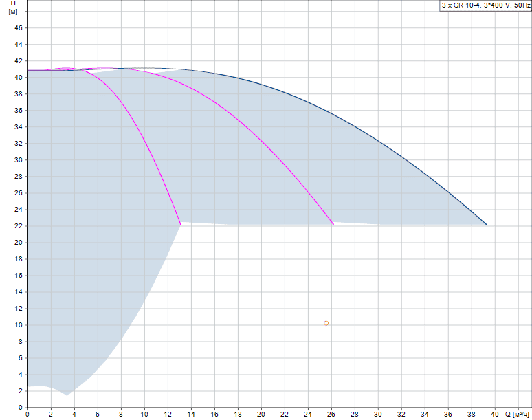The image size is (532, 420).
Task: Click the 32 tick label on Q axis
Action: [x=401, y=415]
